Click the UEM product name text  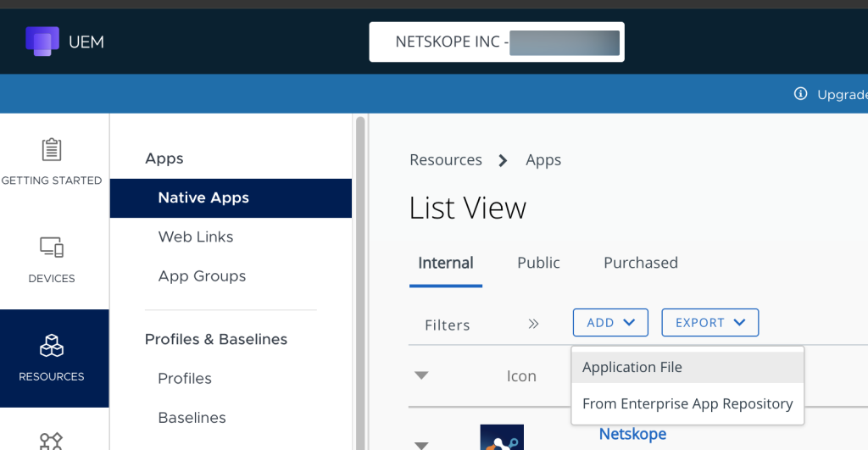point(86,42)
